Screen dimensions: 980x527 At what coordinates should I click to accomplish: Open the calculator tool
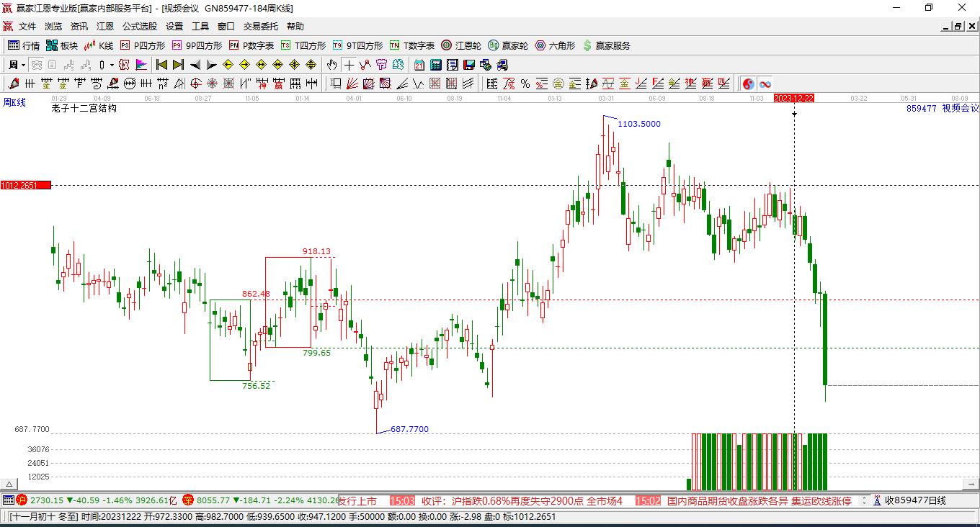436,65
